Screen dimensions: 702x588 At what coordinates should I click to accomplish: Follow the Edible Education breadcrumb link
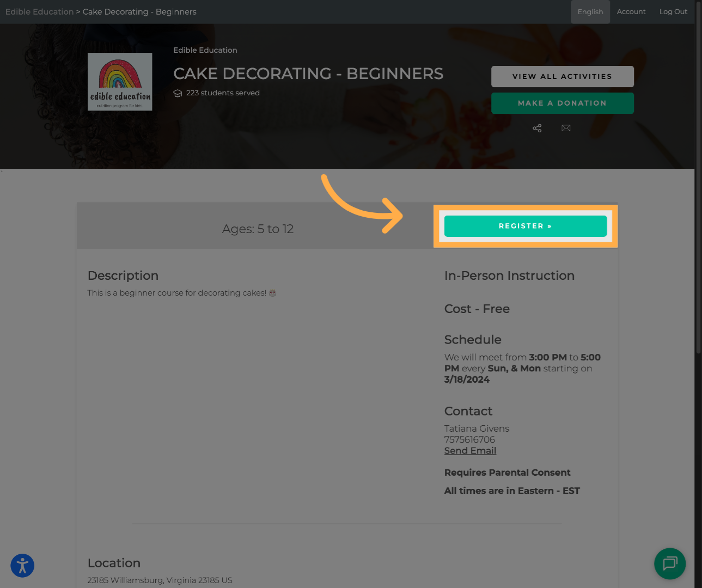tap(39, 11)
